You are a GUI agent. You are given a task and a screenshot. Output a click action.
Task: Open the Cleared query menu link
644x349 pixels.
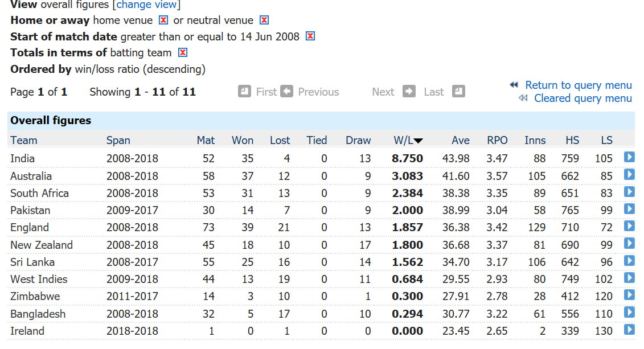[x=583, y=98]
